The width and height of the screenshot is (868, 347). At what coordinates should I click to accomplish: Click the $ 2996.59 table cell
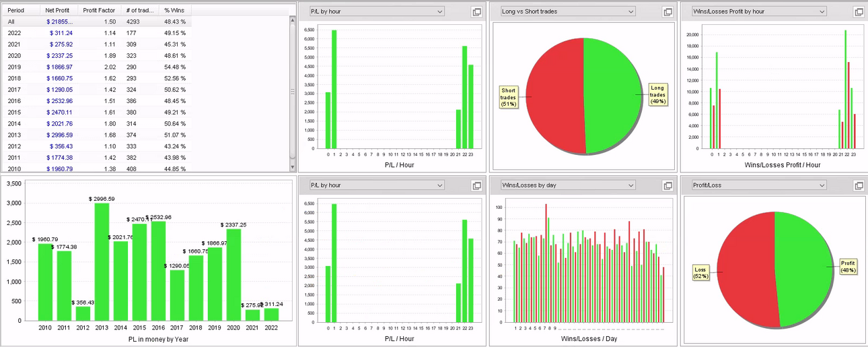(59, 135)
